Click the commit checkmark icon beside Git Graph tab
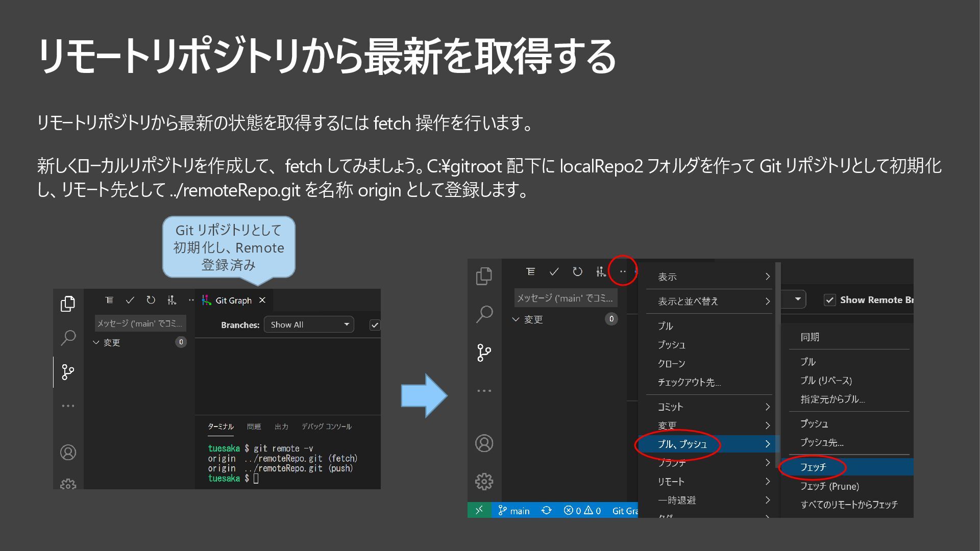This screenshot has width=980, height=551. click(130, 300)
